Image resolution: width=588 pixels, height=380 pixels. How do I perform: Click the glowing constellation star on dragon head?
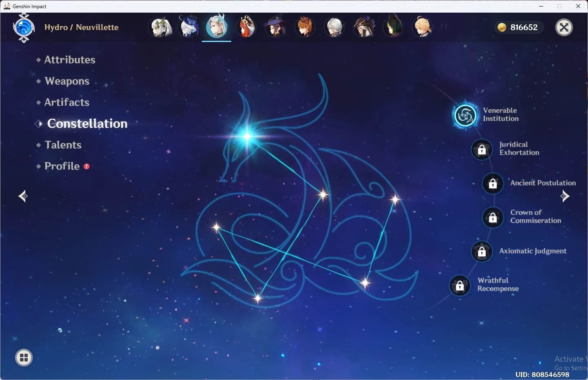pos(247,136)
